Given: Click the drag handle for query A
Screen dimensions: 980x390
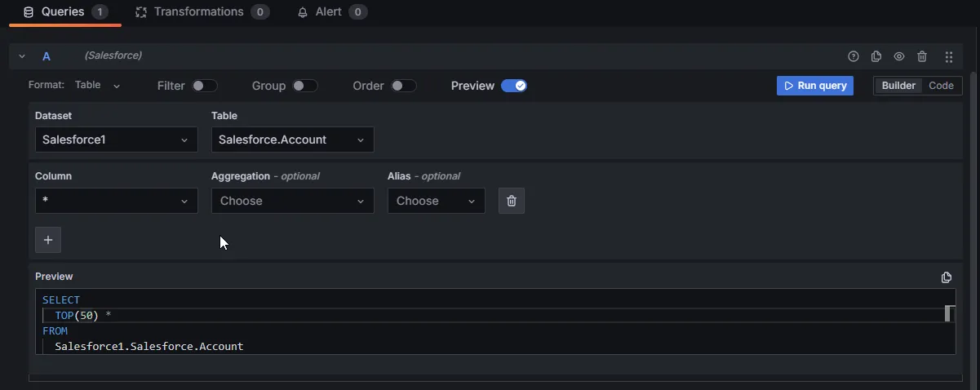Looking at the screenshot, I should tap(949, 56).
